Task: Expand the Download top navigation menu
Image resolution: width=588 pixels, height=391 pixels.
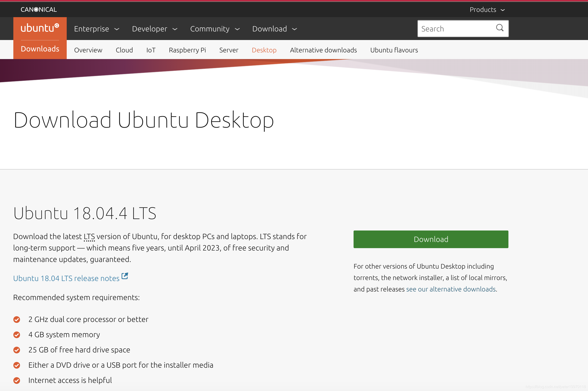Action: pos(274,29)
